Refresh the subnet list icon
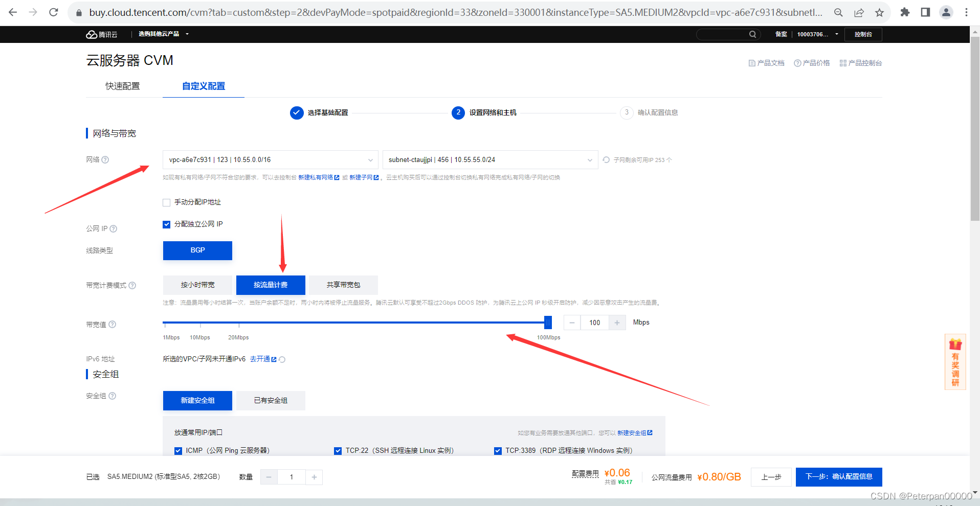 click(606, 160)
